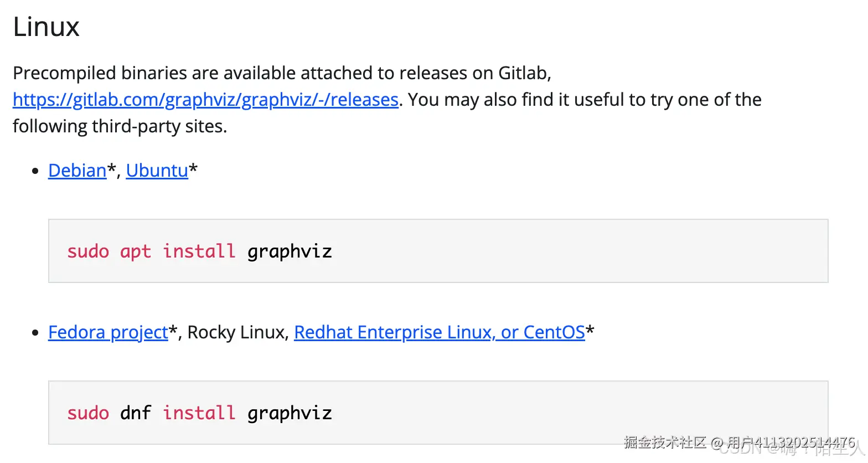Click 'graphviz' in the apt command
Image resolution: width=868 pixels, height=463 pixels.
[289, 251]
